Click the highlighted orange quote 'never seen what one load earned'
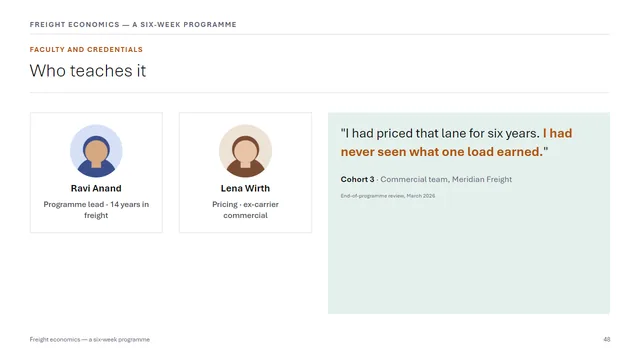 tap(442, 152)
